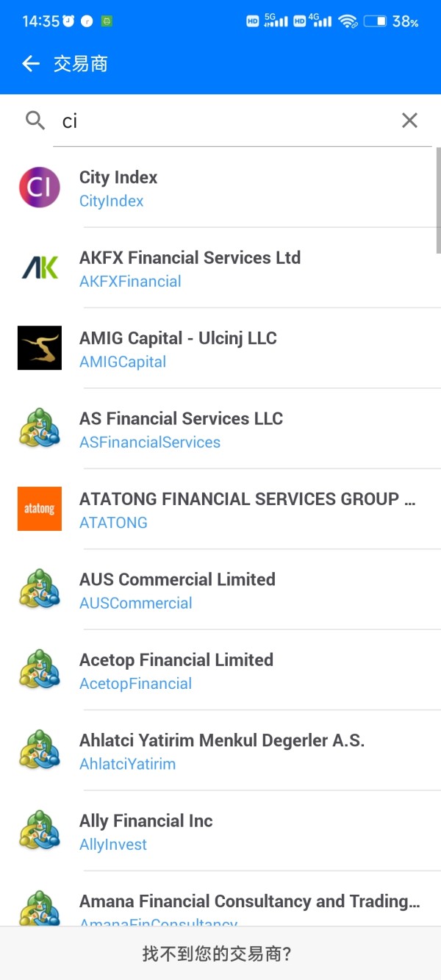This screenshot has height=980, width=441.
Task: Open the AMIGCapital server link
Action: (x=123, y=362)
